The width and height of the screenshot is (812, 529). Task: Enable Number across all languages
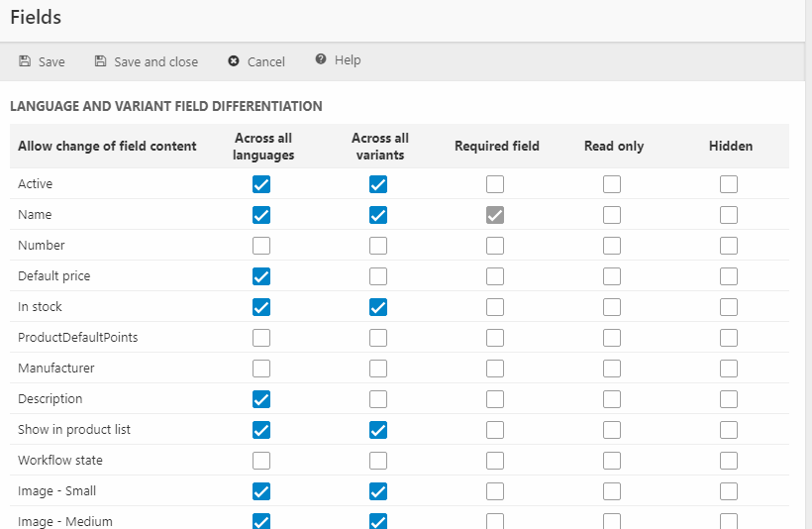tap(261, 246)
